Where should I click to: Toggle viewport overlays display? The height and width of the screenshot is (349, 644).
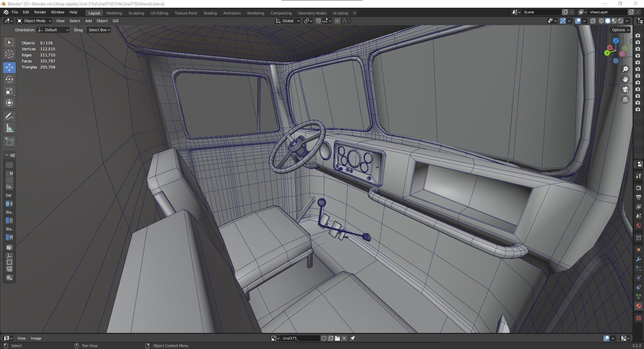(578, 21)
